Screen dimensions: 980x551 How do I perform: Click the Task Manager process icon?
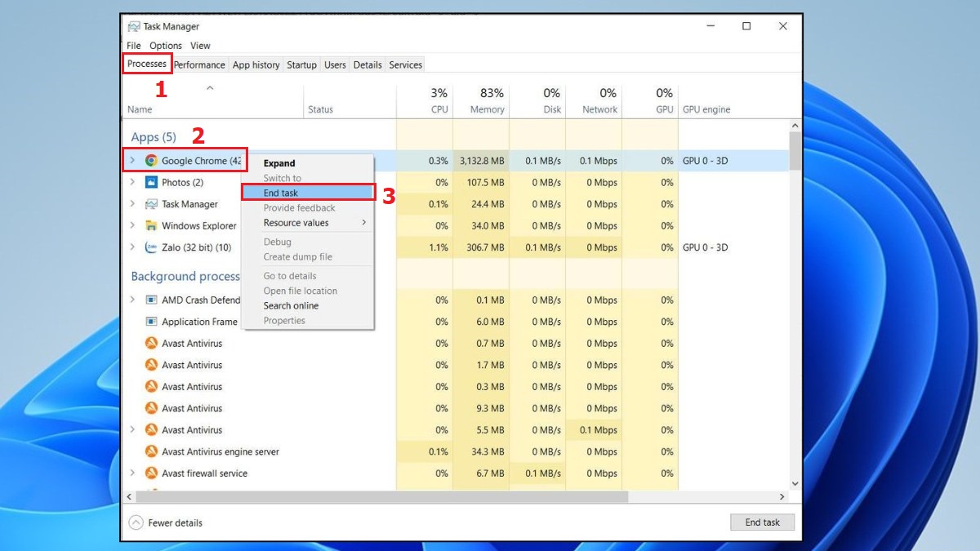pos(151,204)
